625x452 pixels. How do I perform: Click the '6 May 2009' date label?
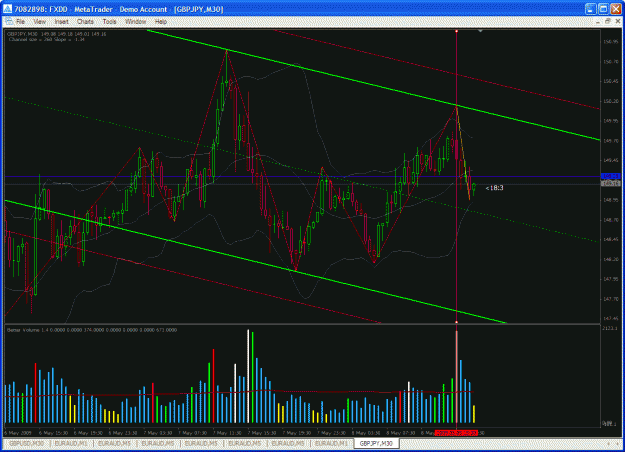(x=18, y=433)
